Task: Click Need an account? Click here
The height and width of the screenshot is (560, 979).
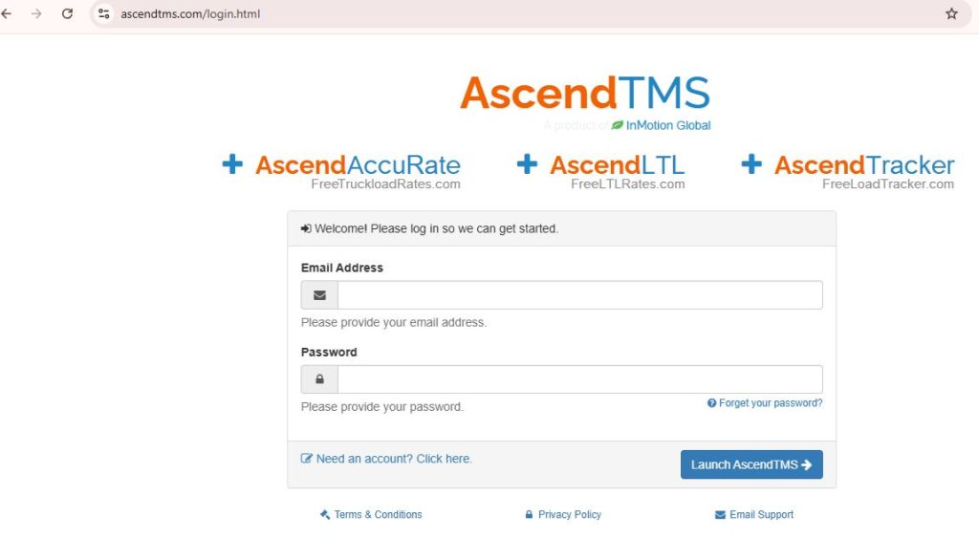Action: coord(393,459)
